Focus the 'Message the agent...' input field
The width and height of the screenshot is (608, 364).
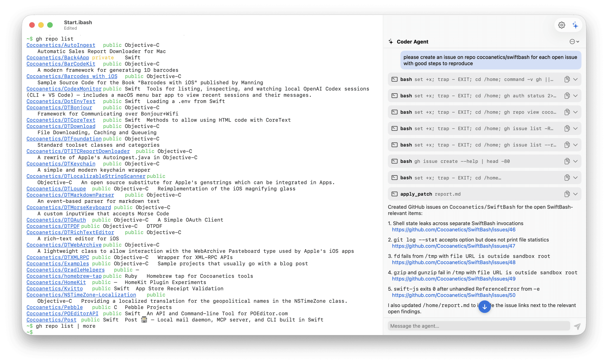pos(479,326)
